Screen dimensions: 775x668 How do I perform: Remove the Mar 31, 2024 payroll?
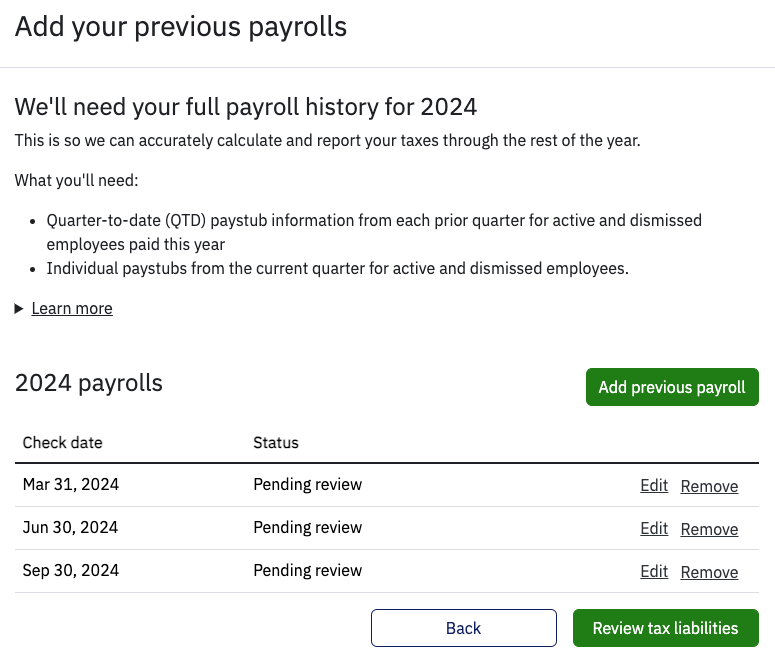(709, 487)
